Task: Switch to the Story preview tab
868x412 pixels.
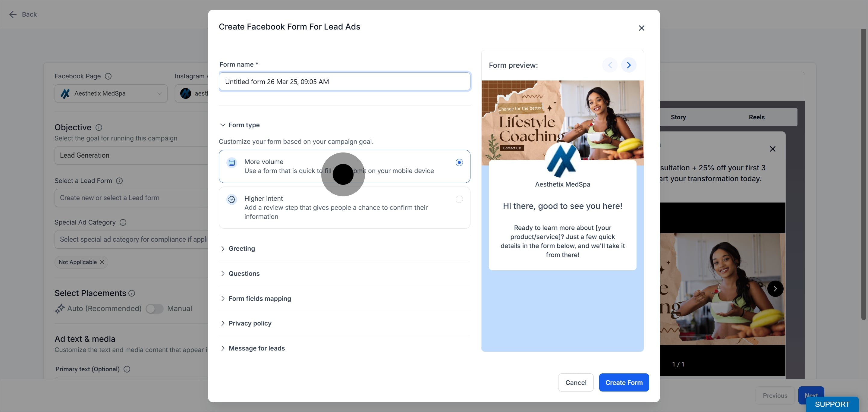Action: [x=678, y=117]
